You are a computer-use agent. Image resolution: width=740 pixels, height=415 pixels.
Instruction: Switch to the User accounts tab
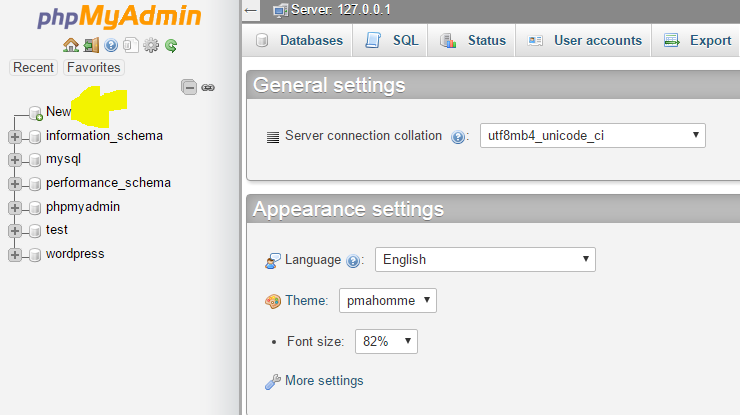(x=583, y=41)
